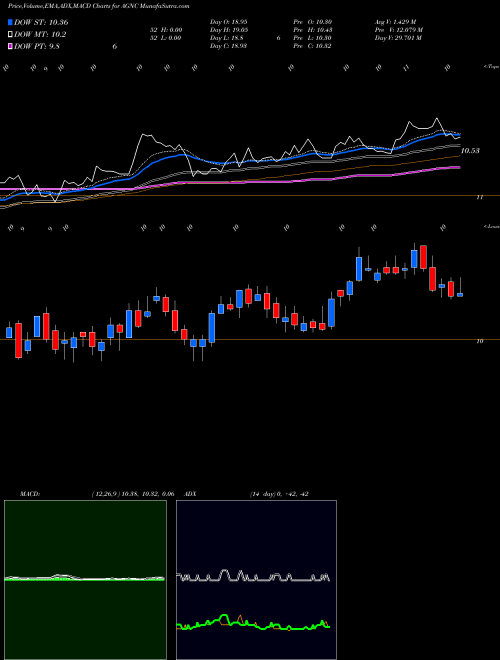
Task: Click the white DOW MT legend swatch
Action: point(10,35)
